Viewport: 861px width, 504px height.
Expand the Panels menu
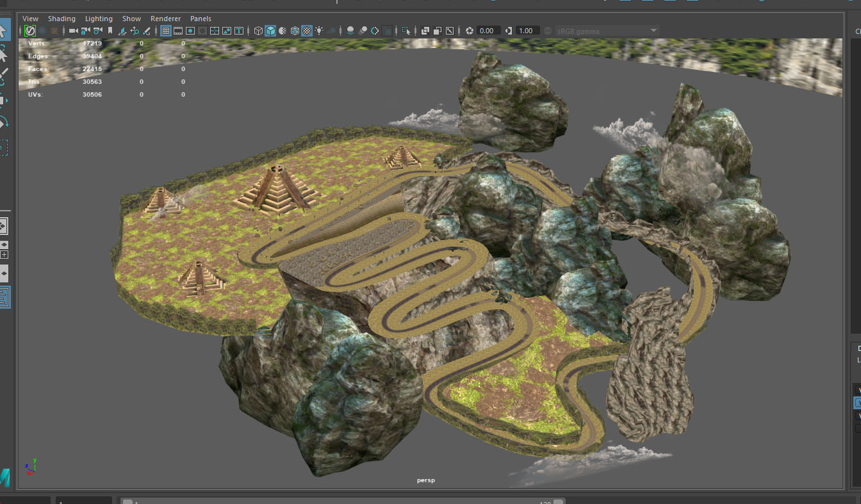[201, 19]
